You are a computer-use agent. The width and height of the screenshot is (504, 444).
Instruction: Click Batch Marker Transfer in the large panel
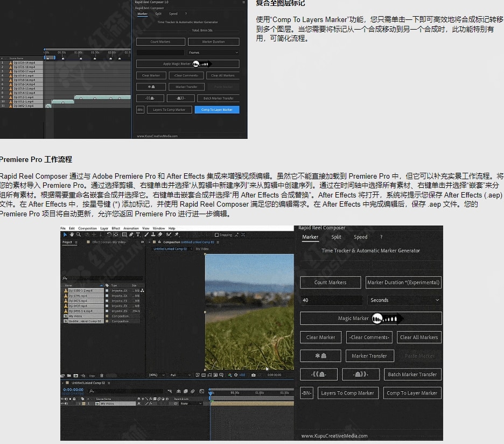coord(412,374)
